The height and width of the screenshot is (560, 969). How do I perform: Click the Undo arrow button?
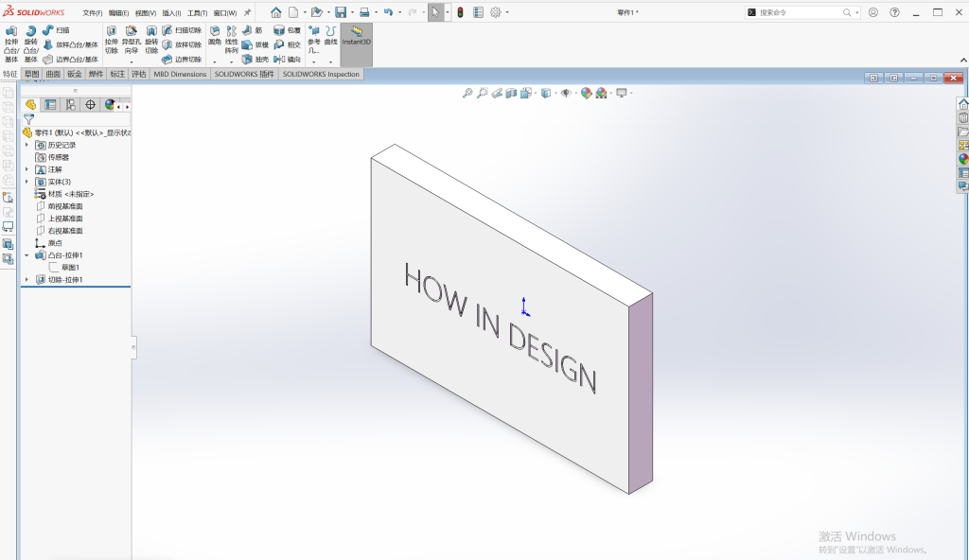[388, 12]
